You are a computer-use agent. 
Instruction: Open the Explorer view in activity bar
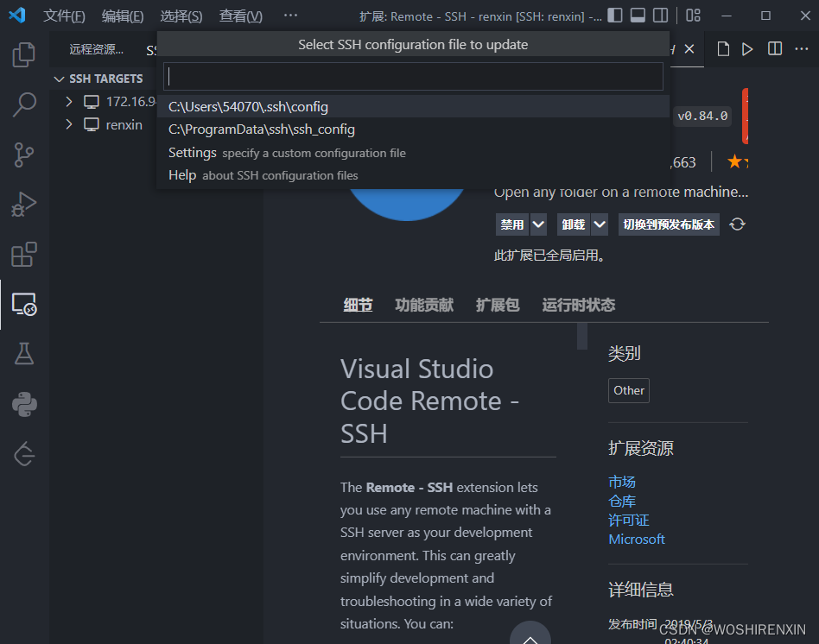coord(24,54)
